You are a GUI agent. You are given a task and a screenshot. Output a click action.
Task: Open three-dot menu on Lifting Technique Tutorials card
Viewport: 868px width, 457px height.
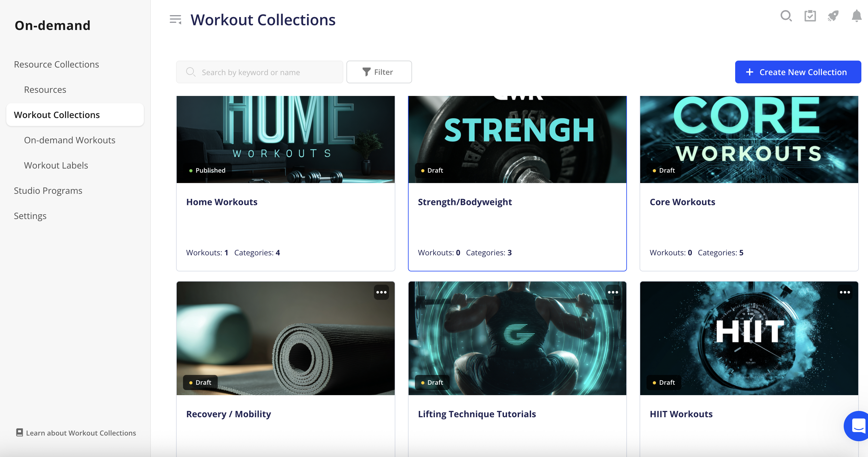pyautogui.click(x=613, y=292)
